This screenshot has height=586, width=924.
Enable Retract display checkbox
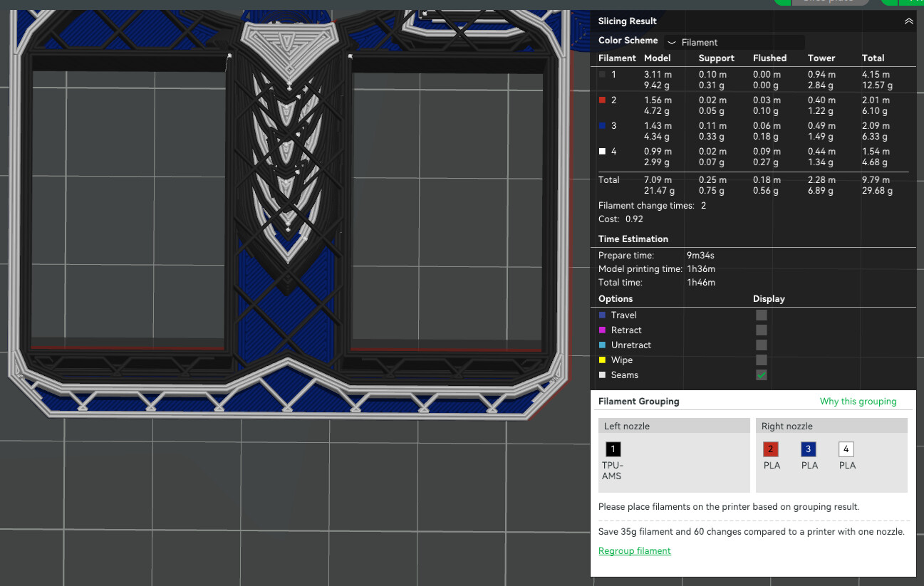[762, 330]
